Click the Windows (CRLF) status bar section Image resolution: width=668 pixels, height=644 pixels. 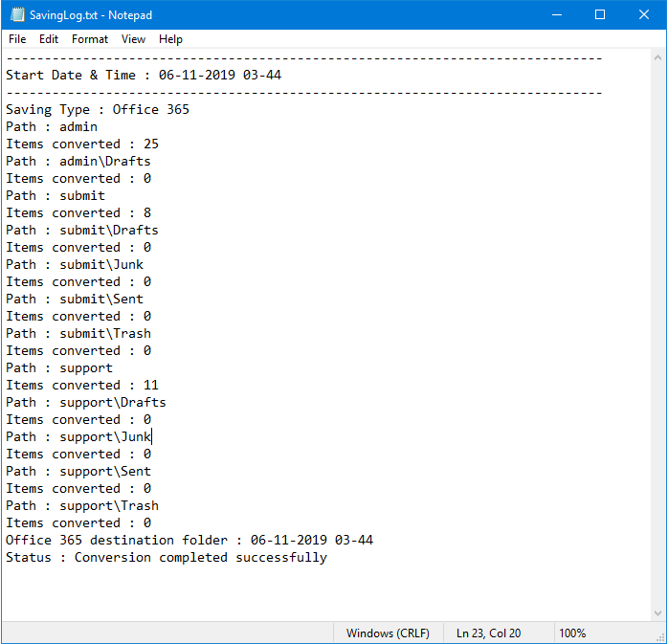[388, 633]
